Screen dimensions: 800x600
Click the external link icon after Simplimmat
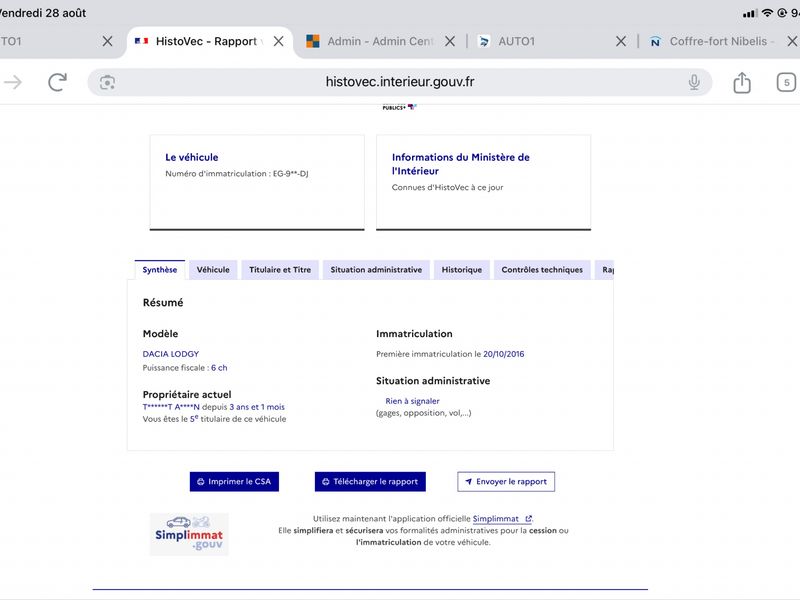[529, 519]
